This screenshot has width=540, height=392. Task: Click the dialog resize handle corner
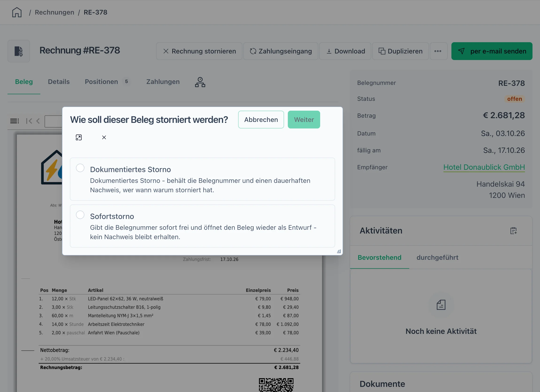coord(339,252)
